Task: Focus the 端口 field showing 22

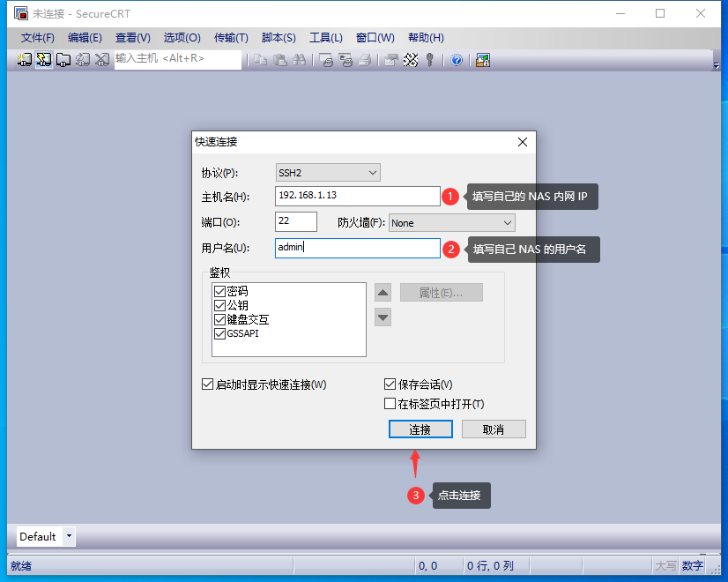Action: pos(296,221)
